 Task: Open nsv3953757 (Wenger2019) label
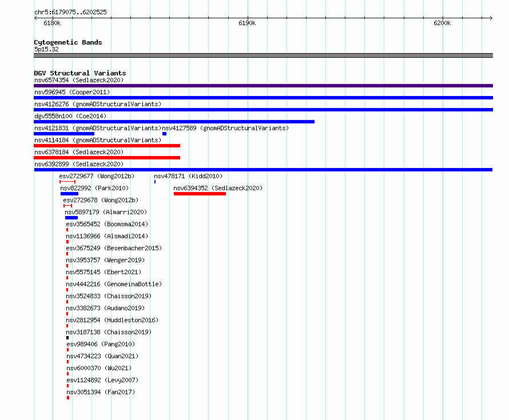pyautogui.click(x=105, y=260)
